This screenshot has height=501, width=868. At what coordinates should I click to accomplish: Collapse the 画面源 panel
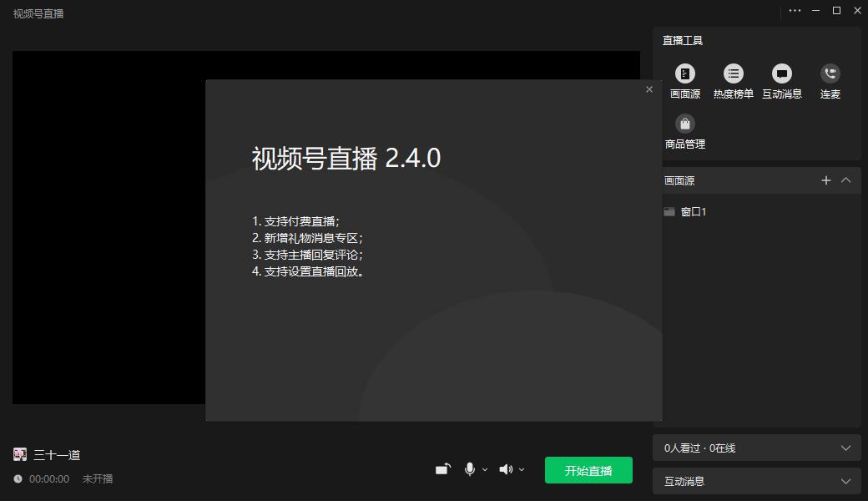[x=845, y=180]
